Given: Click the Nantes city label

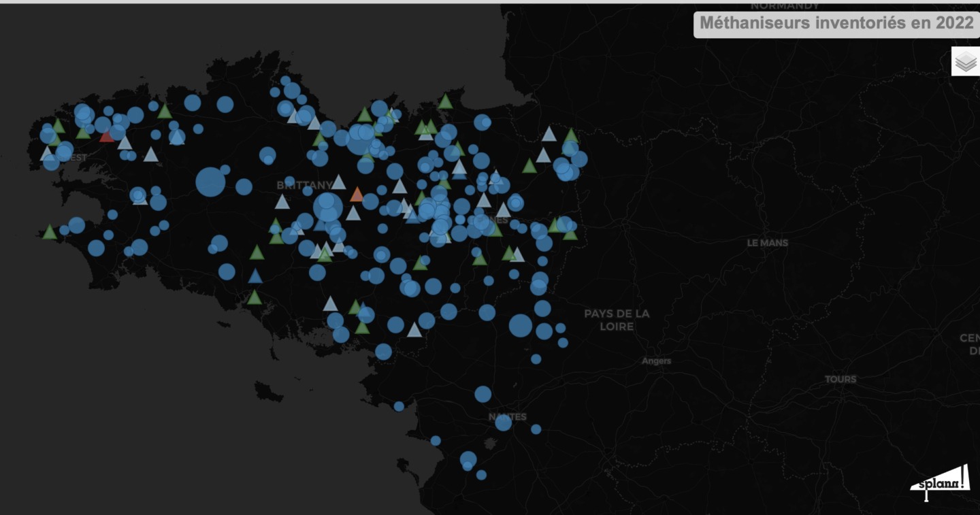Looking at the screenshot, I should 507,416.
